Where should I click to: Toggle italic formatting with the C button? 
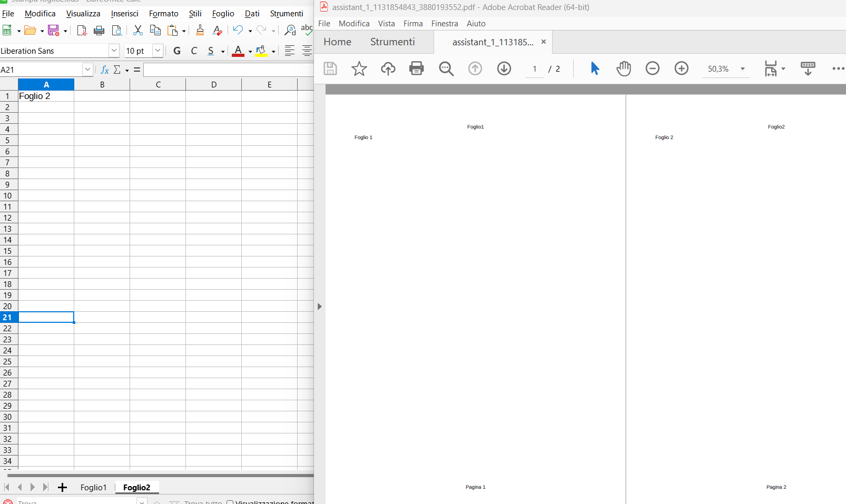click(194, 51)
